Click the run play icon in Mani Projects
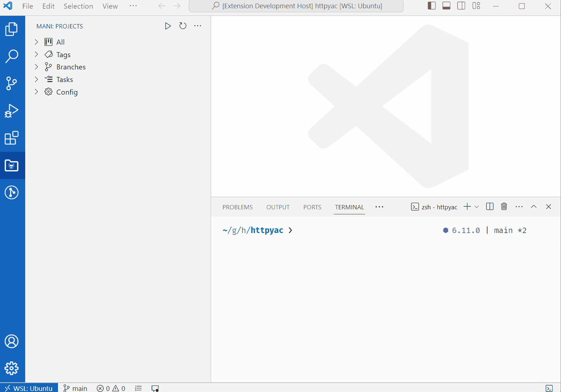Image resolution: width=561 pixels, height=392 pixels. (168, 26)
